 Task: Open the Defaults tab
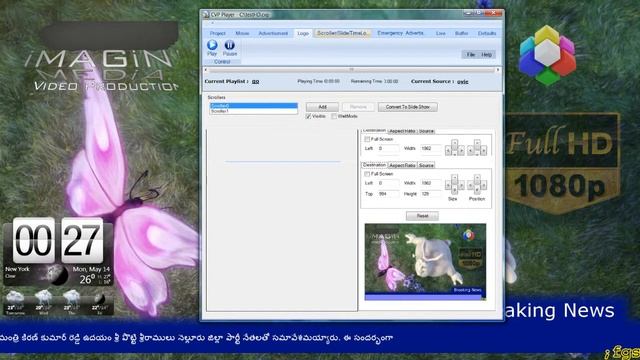[487, 33]
